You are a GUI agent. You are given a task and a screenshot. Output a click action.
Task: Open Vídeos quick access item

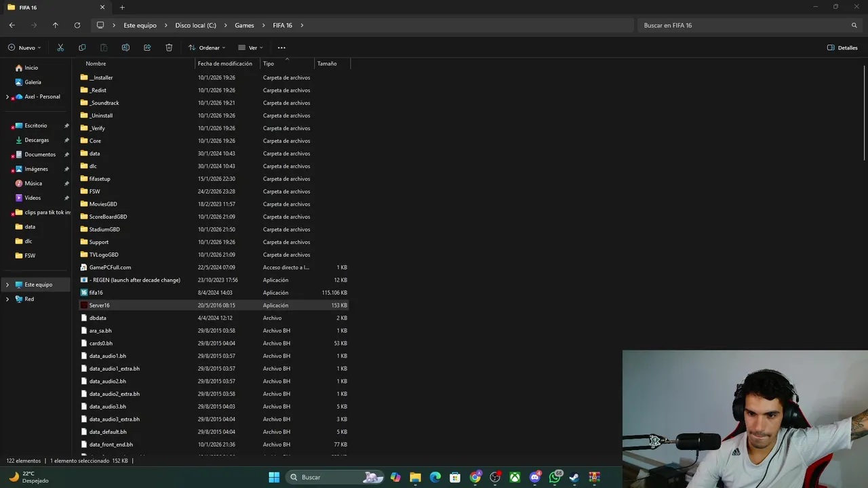(x=33, y=198)
